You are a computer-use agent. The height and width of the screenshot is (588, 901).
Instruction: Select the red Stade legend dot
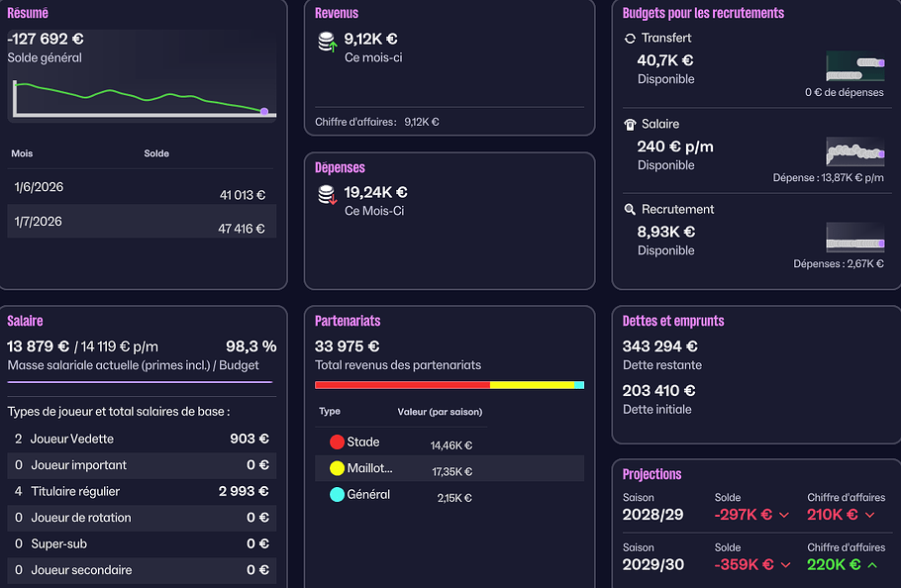click(x=337, y=442)
